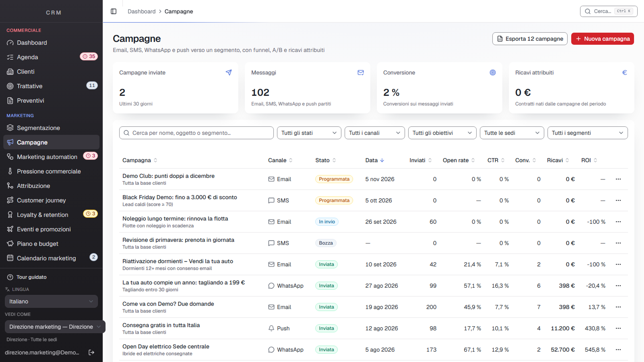Image resolution: width=644 pixels, height=362 pixels.
Task: Click Dashboard breadcrumb link
Action: click(x=142, y=12)
